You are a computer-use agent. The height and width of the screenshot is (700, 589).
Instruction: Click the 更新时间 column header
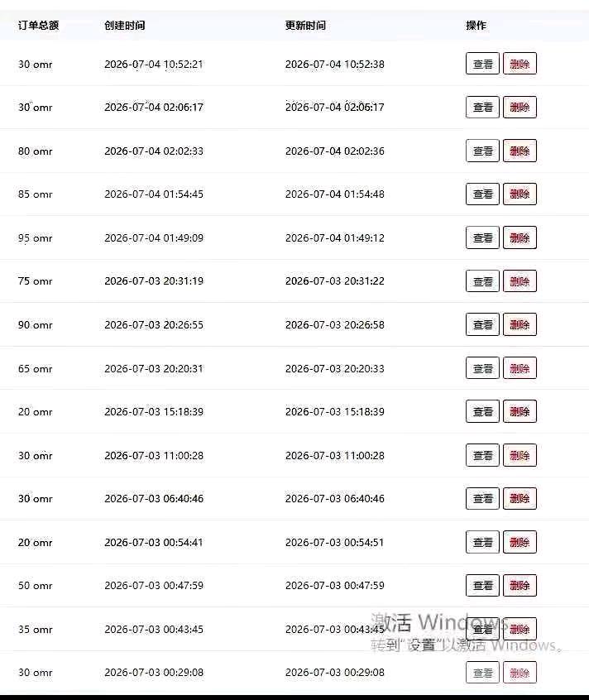(305, 26)
